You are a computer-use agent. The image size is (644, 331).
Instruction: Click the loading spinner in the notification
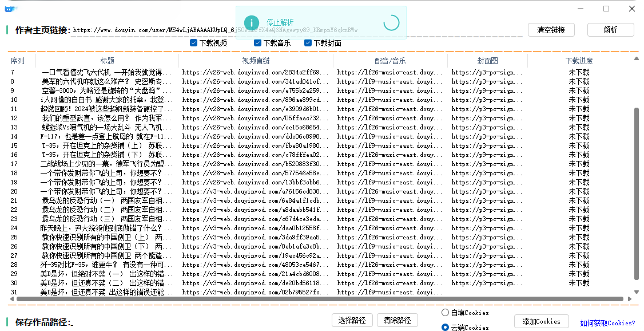point(391,22)
